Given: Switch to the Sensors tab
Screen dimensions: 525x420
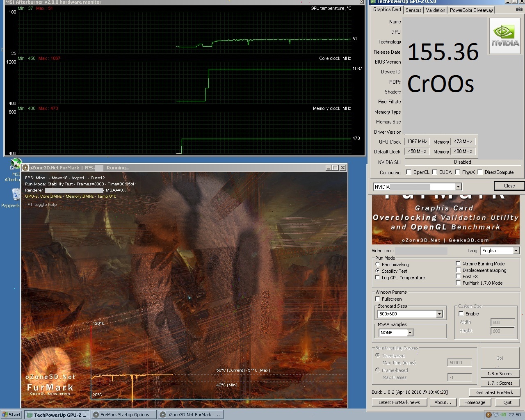Looking at the screenshot, I should (413, 10).
